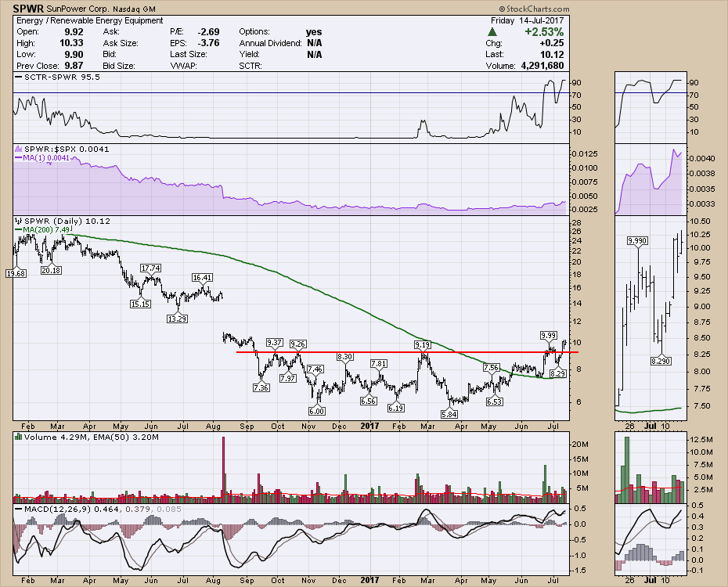Click the 7.46 price annotation
Viewport: 728px width, 587px height.
coord(315,369)
